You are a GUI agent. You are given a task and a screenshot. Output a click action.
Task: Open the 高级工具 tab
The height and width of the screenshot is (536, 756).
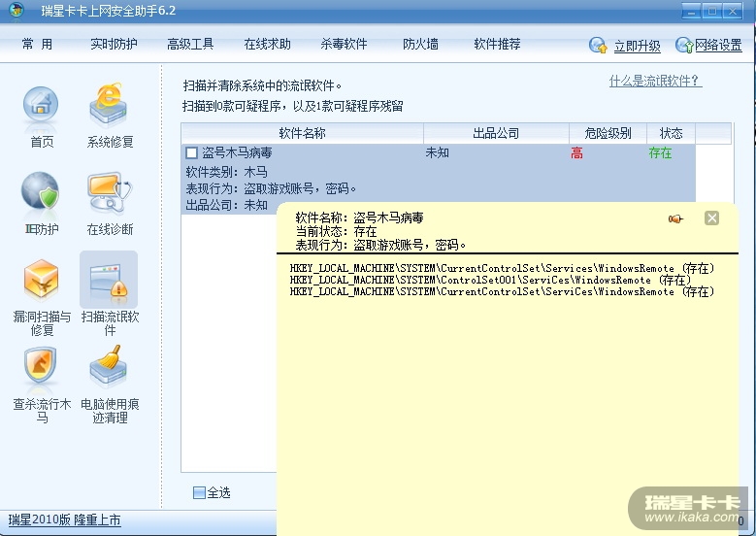click(190, 45)
